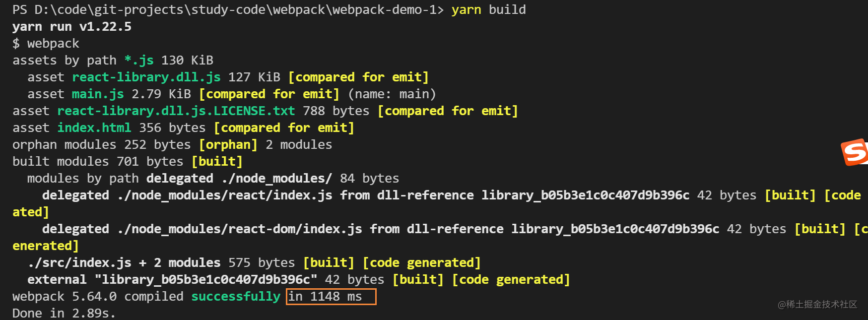Click 'orphan modules 252 bytes' text
Image resolution: width=868 pixels, height=320 pixels.
102,145
